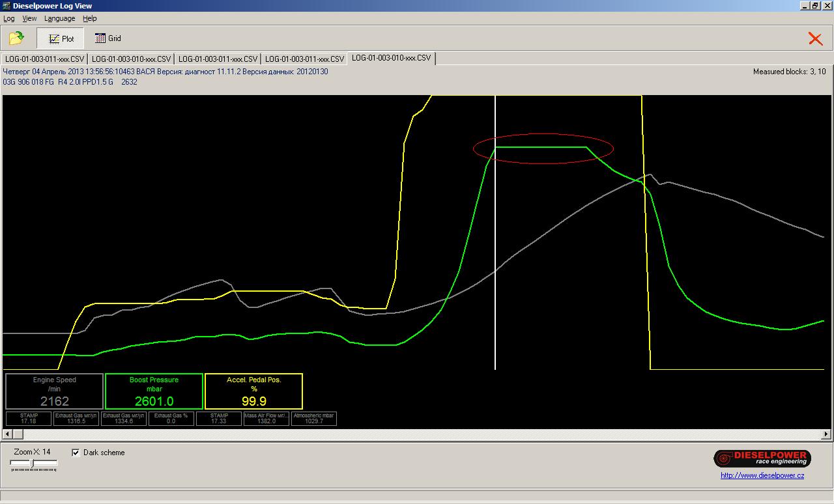Click the Dieselpower race engineering logo
The width and height of the screenshot is (834, 504).
coord(762,458)
